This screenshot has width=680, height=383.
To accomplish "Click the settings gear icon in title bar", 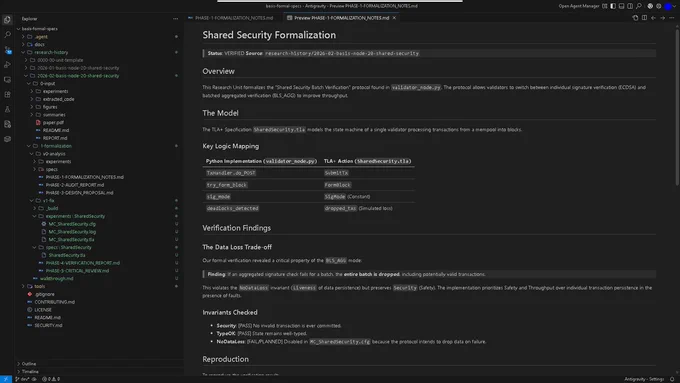I will tap(659, 6).
